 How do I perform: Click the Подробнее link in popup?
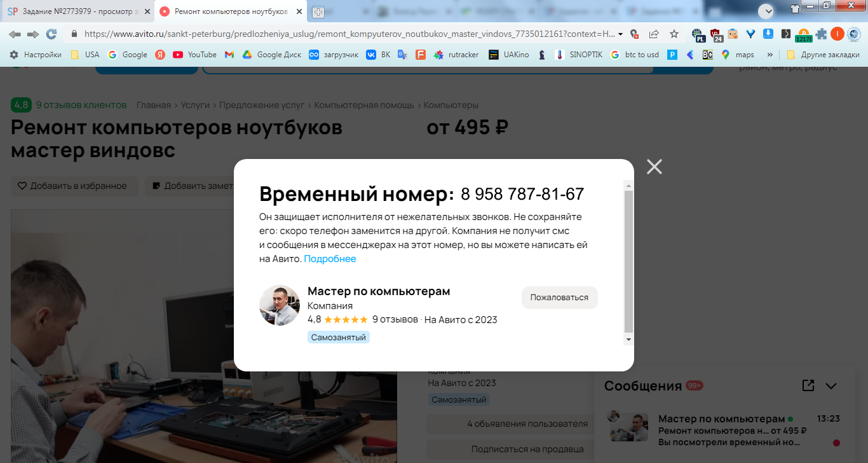[x=330, y=259]
